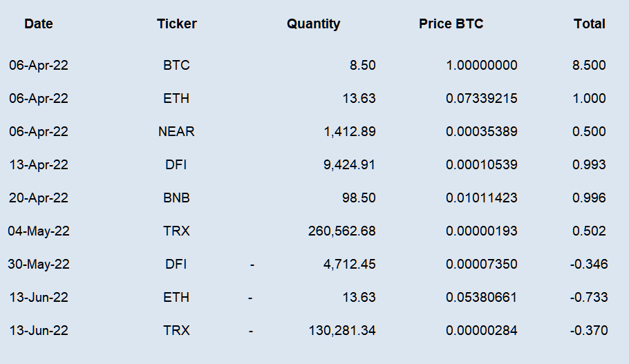This screenshot has width=629, height=364.
Task: Select the BNB ticker cell
Action: pos(176,198)
